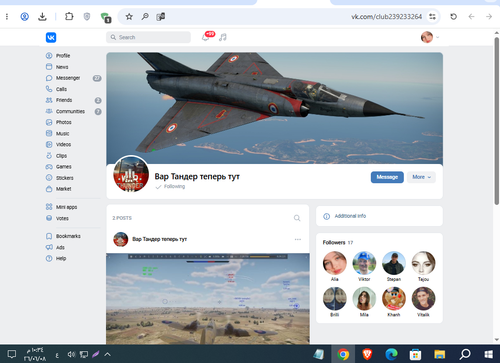Click the Videos sidebar icon
This screenshot has height=363, width=500.
tap(49, 144)
